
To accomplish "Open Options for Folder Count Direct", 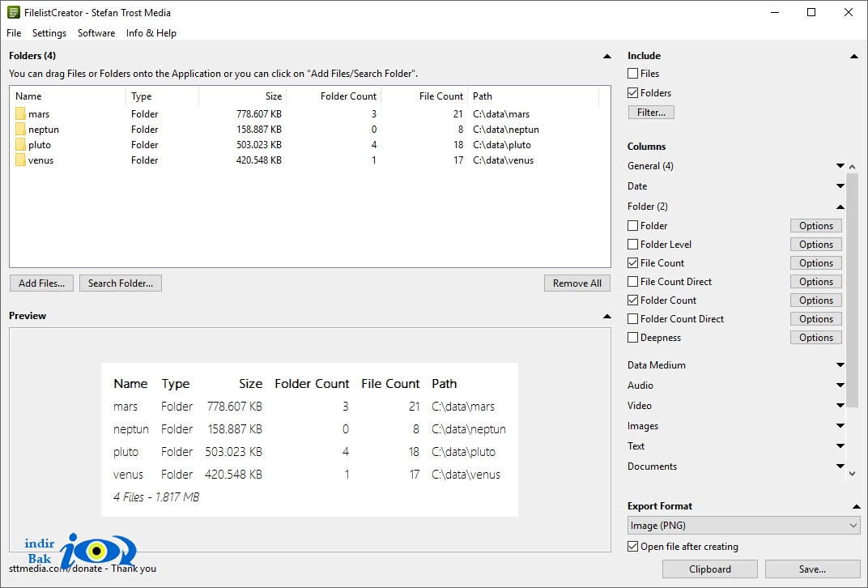I will tap(816, 319).
